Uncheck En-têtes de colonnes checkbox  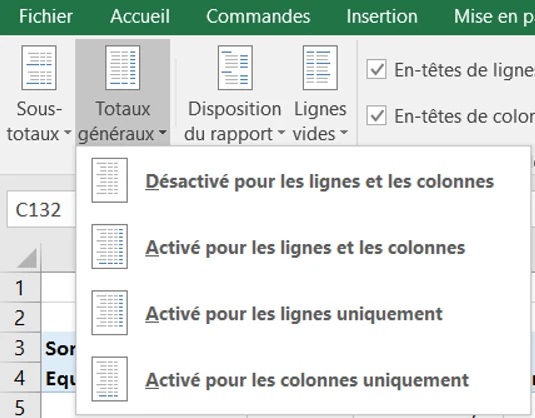pyautogui.click(x=376, y=115)
